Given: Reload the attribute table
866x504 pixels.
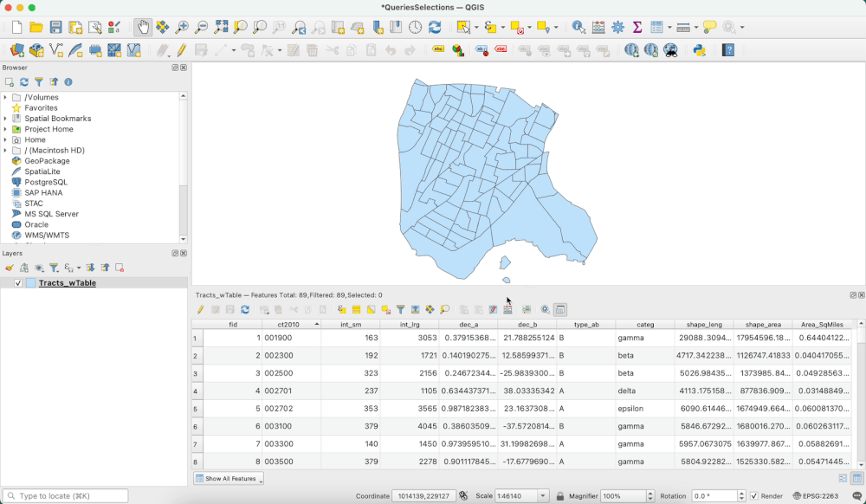Looking at the screenshot, I should click(245, 310).
